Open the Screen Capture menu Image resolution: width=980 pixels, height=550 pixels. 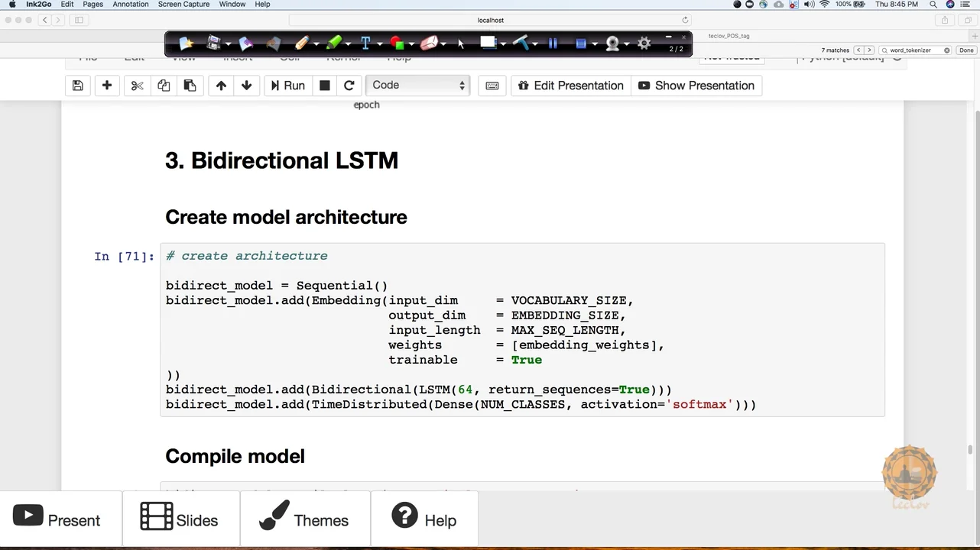click(183, 5)
